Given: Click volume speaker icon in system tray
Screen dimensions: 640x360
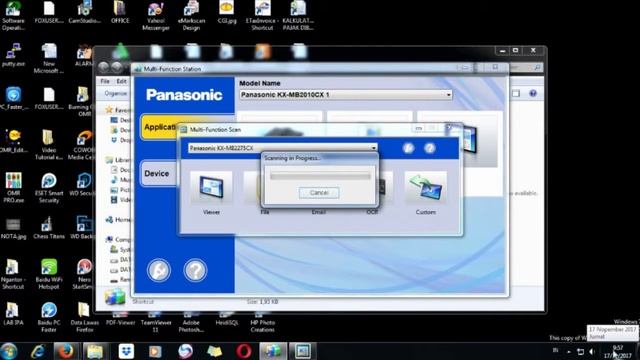Looking at the screenshot, I should (592, 351).
